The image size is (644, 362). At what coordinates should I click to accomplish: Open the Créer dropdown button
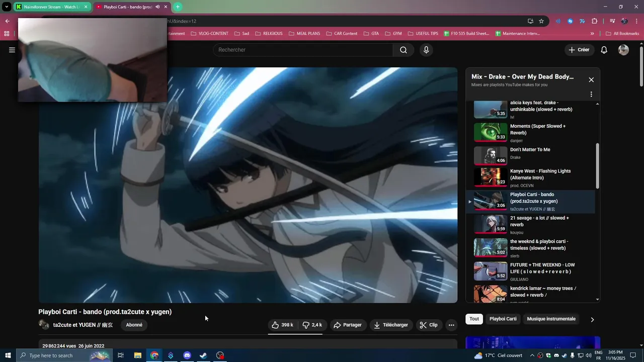coord(579,50)
